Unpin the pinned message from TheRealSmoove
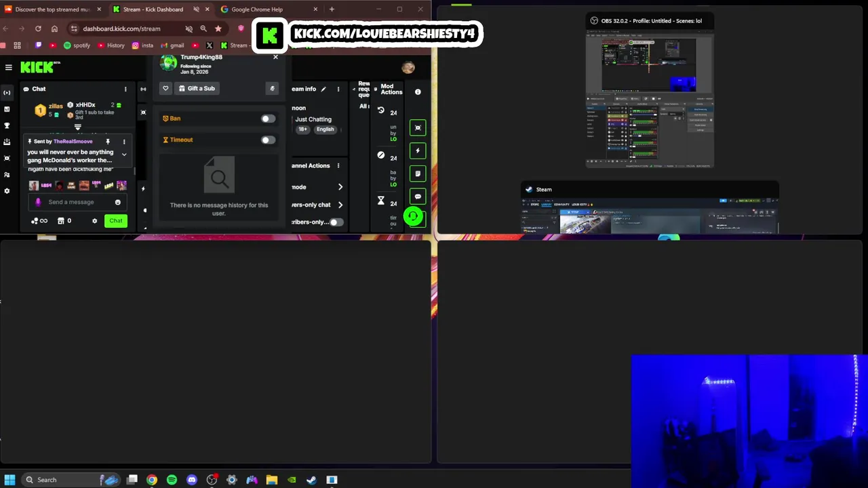 pyautogui.click(x=108, y=142)
